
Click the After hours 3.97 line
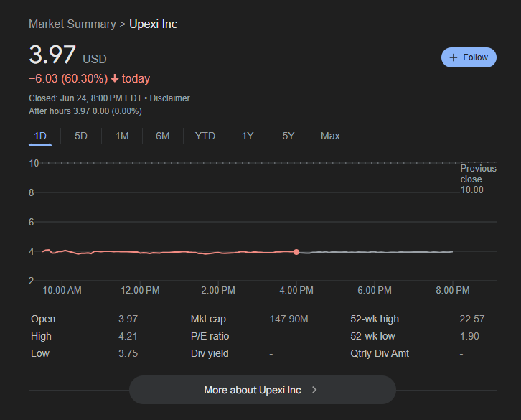point(85,111)
